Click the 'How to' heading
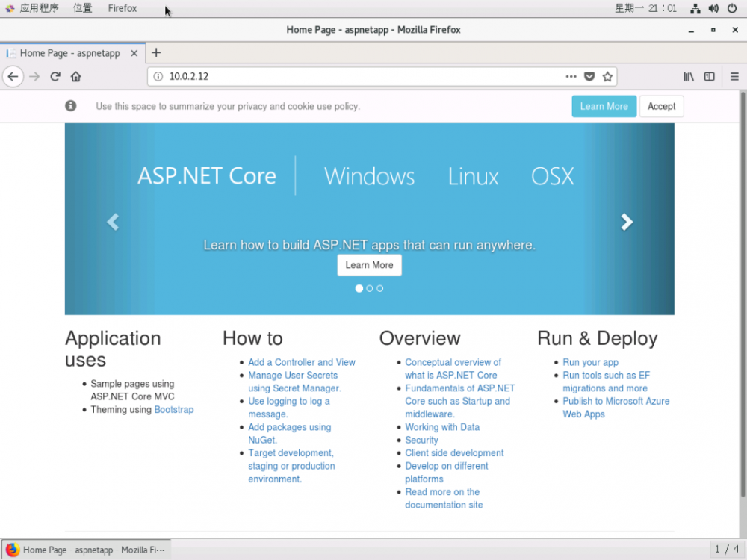This screenshot has height=560, width=747. coord(253,338)
